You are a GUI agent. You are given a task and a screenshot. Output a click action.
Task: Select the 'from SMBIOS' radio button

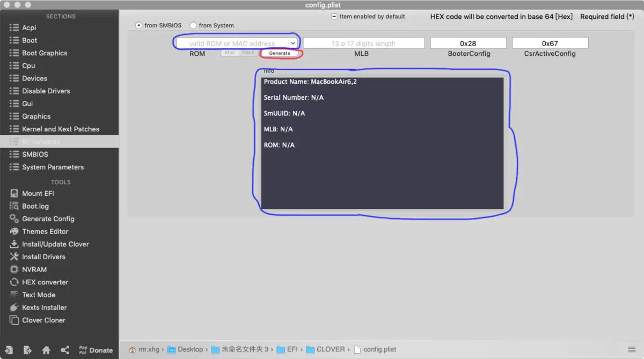click(x=139, y=25)
